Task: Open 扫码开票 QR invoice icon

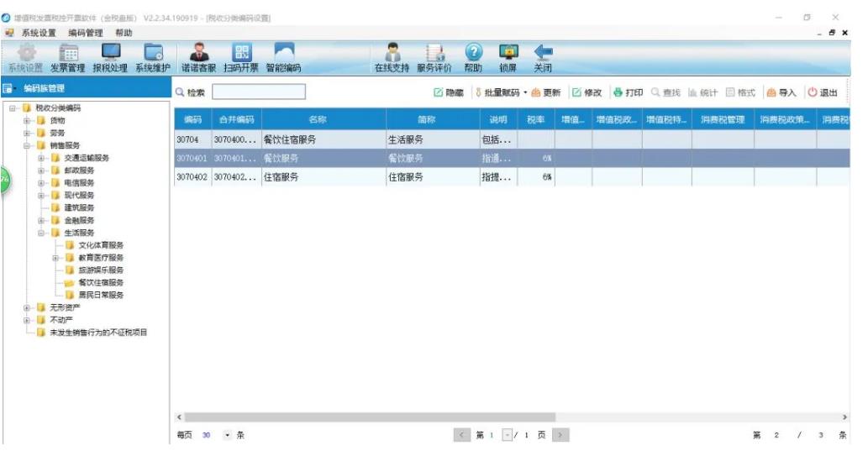Action: coord(241,59)
